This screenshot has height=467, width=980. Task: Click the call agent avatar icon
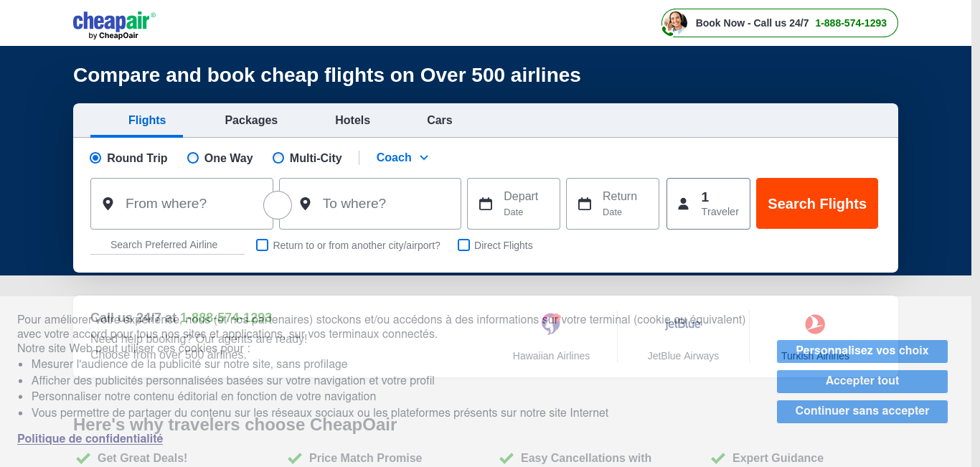click(x=674, y=23)
